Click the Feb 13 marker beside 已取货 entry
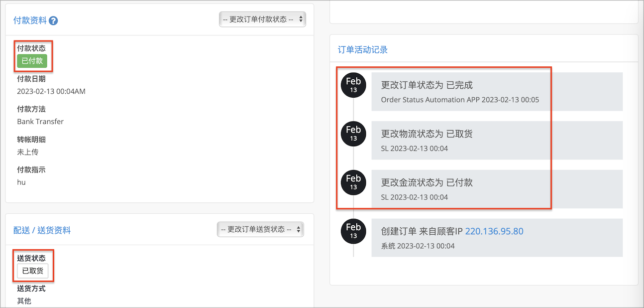The height and width of the screenshot is (308, 644). 353,134
